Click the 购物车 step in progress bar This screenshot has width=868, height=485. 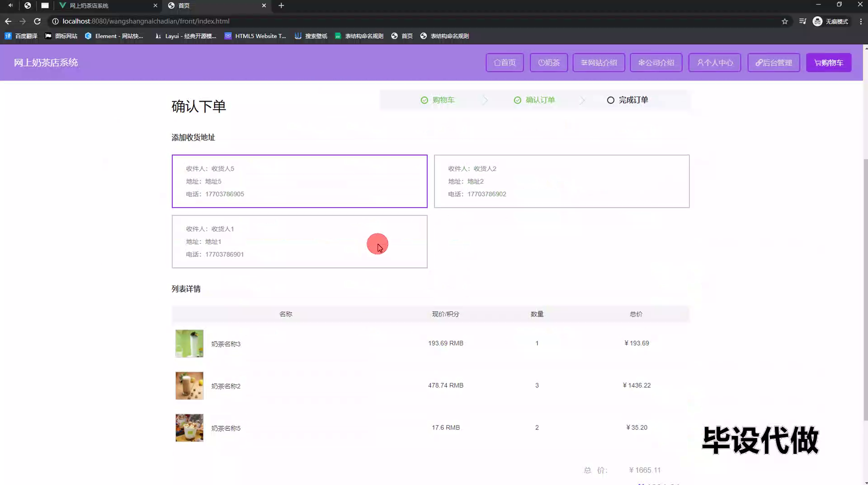click(x=438, y=100)
